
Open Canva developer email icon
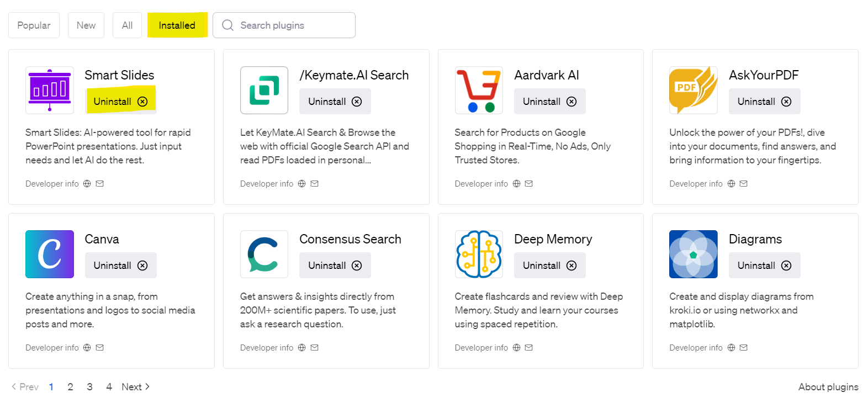click(x=100, y=348)
